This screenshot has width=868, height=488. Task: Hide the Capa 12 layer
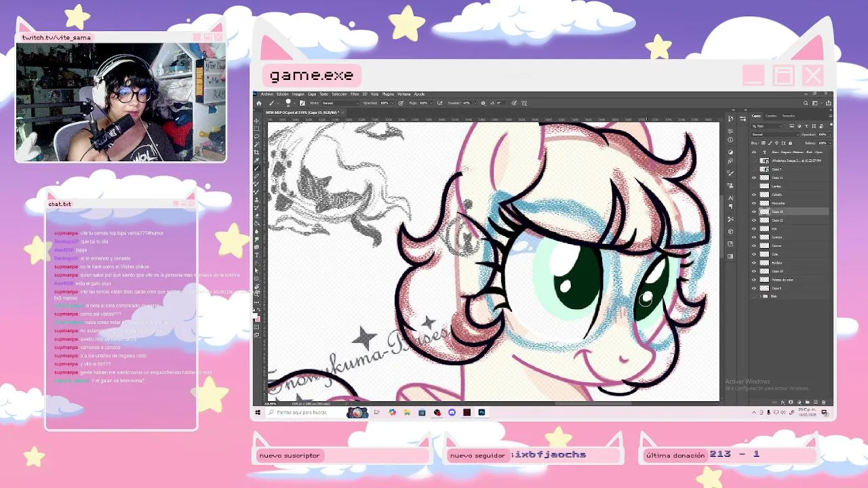(x=754, y=220)
